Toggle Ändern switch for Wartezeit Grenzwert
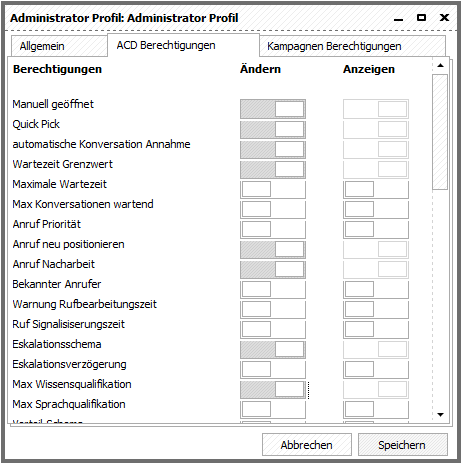Screen dimensions: 462x464 click(273, 169)
